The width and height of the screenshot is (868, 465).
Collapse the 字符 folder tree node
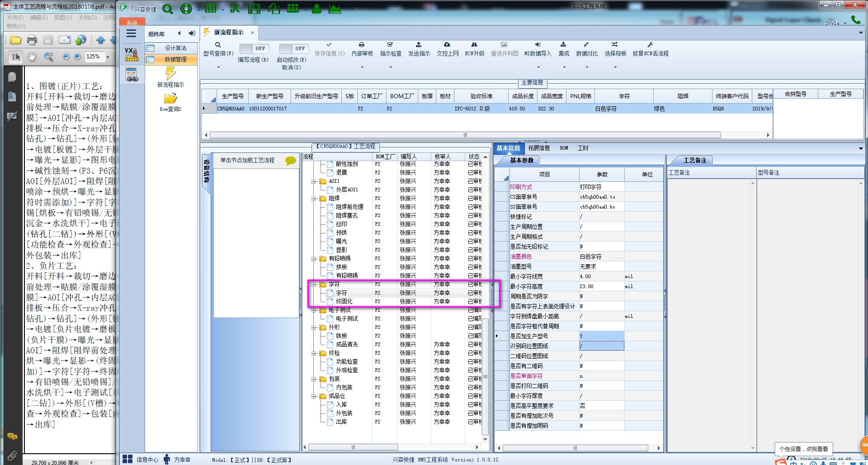314,285
